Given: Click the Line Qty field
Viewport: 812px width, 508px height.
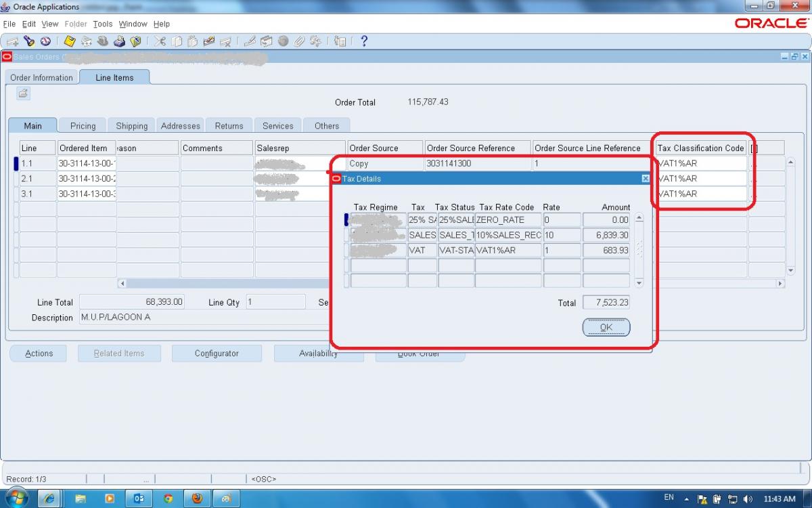Looking at the screenshot, I should click(x=275, y=302).
